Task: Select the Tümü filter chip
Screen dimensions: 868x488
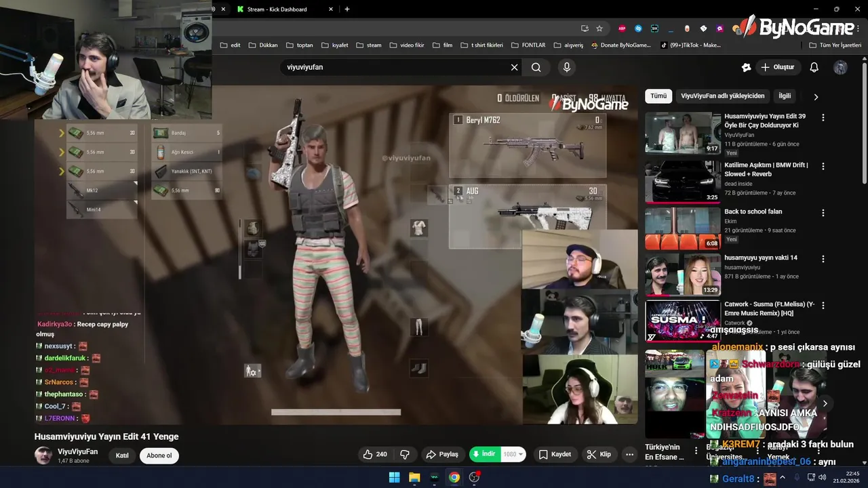Action: [658, 96]
